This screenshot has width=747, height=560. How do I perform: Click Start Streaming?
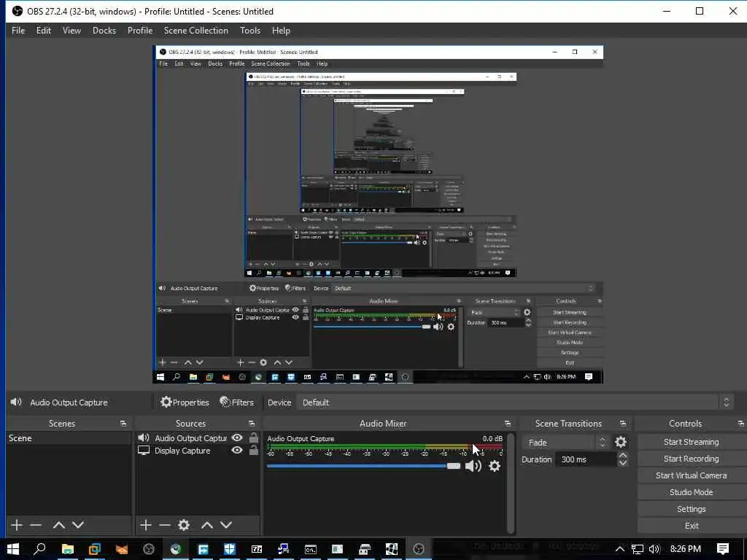click(692, 442)
